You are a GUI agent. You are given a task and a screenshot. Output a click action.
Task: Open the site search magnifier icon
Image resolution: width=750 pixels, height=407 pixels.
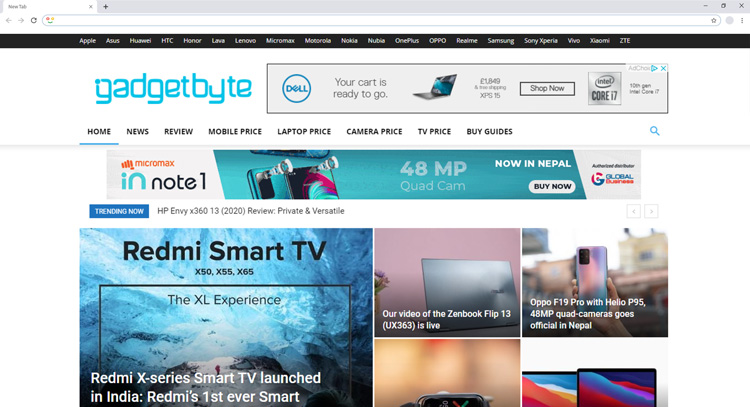tap(654, 131)
